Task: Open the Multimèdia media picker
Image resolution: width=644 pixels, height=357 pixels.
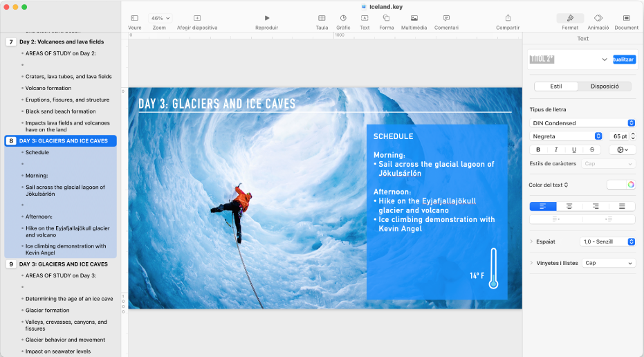Action: (414, 18)
